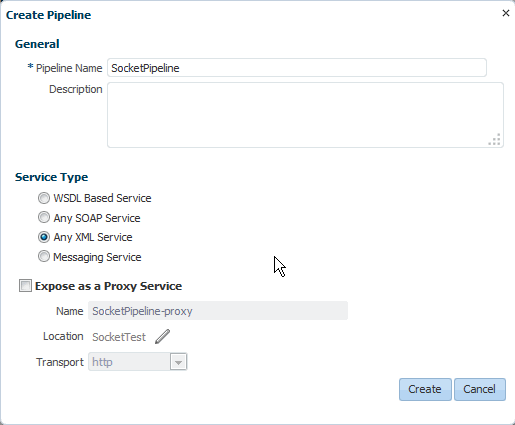Image resolution: width=515 pixels, height=425 pixels.
Task: Click the Description label
Action: (x=75, y=89)
